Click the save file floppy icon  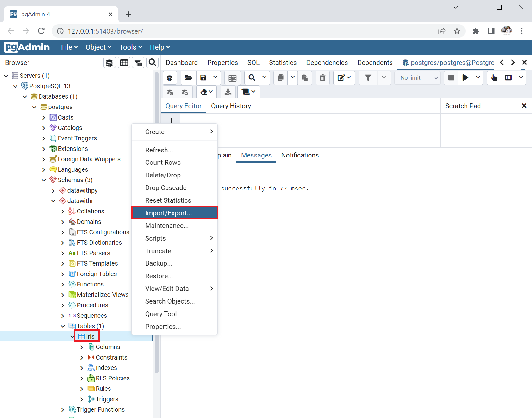pyautogui.click(x=203, y=78)
